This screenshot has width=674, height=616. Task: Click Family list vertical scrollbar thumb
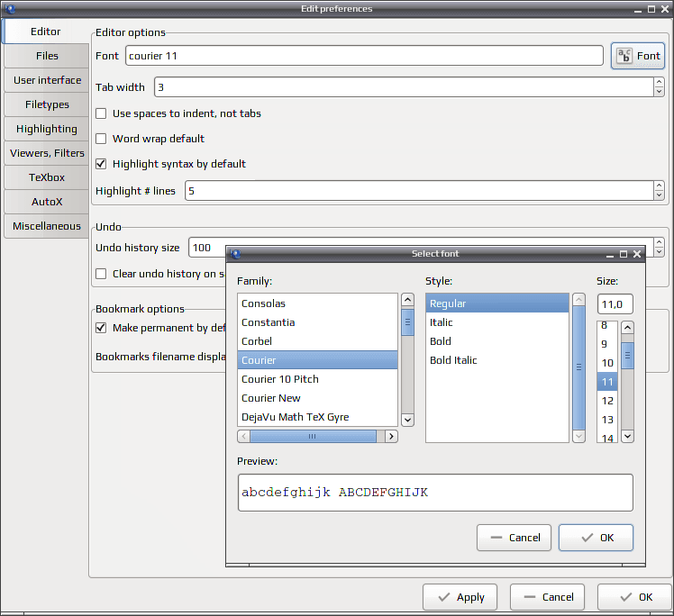point(407,322)
